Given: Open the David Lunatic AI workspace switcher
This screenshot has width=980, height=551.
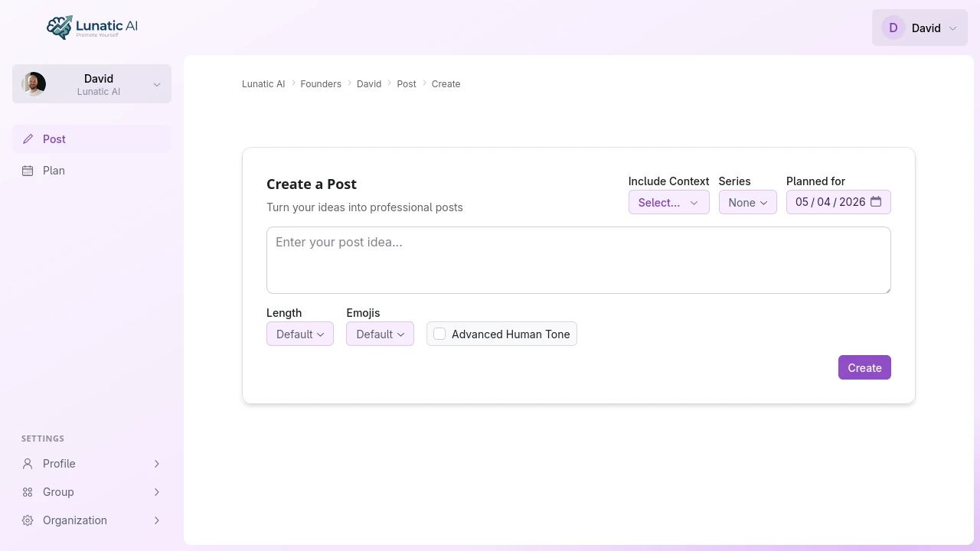Looking at the screenshot, I should [x=92, y=84].
